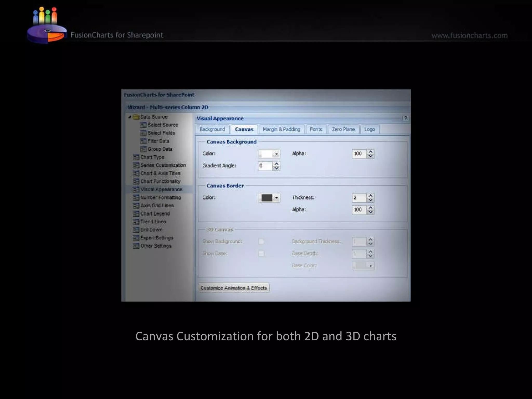Click the Chart Legend page icon

point(136,214)
